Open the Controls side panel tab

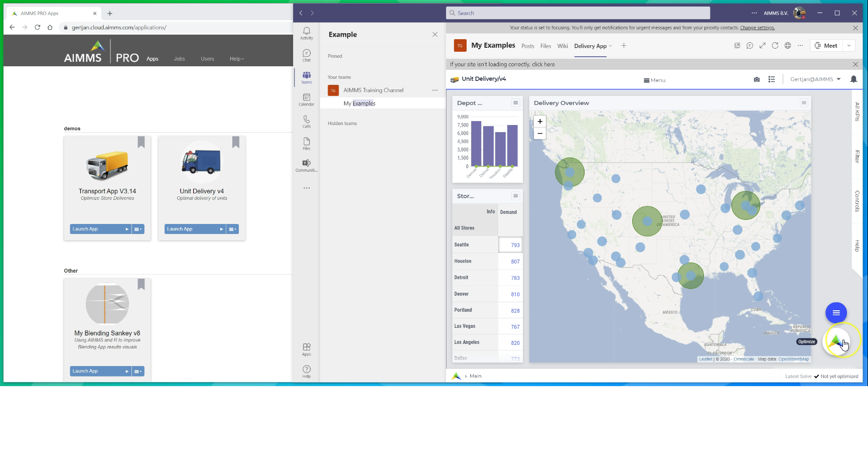coord(857,201)
